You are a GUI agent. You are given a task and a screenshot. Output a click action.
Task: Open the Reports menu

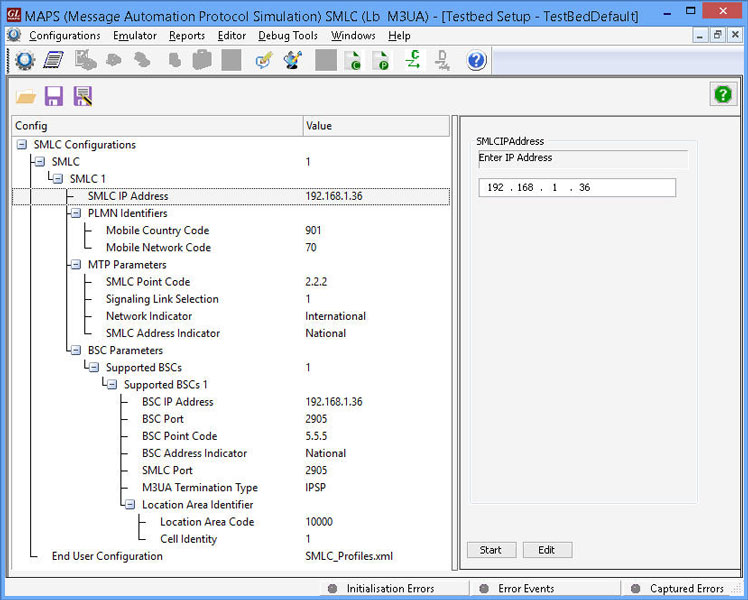(x=187, y=36)
